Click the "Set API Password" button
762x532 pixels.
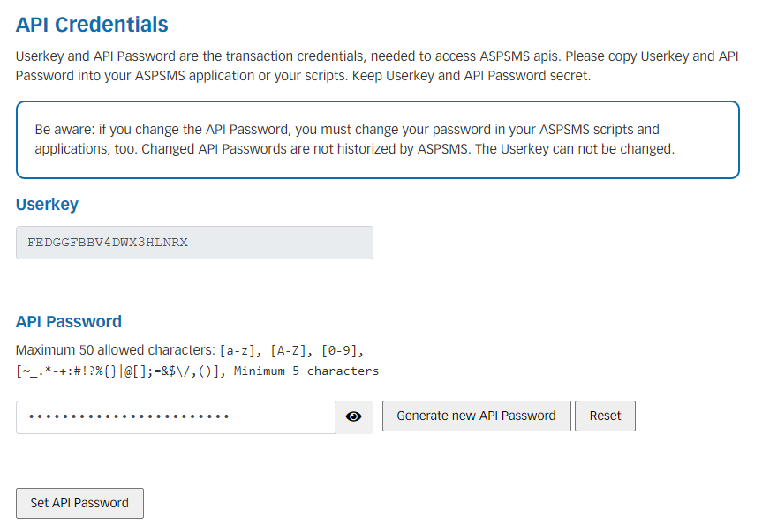[79, 503]
